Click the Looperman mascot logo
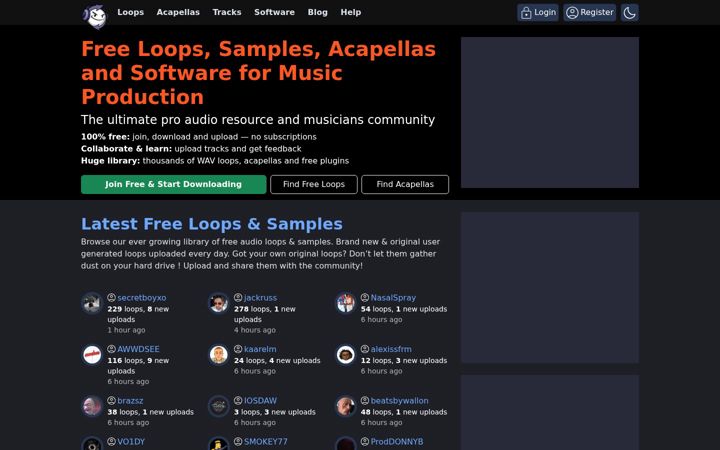The image size is (720, 450). (x=95, y=17)
